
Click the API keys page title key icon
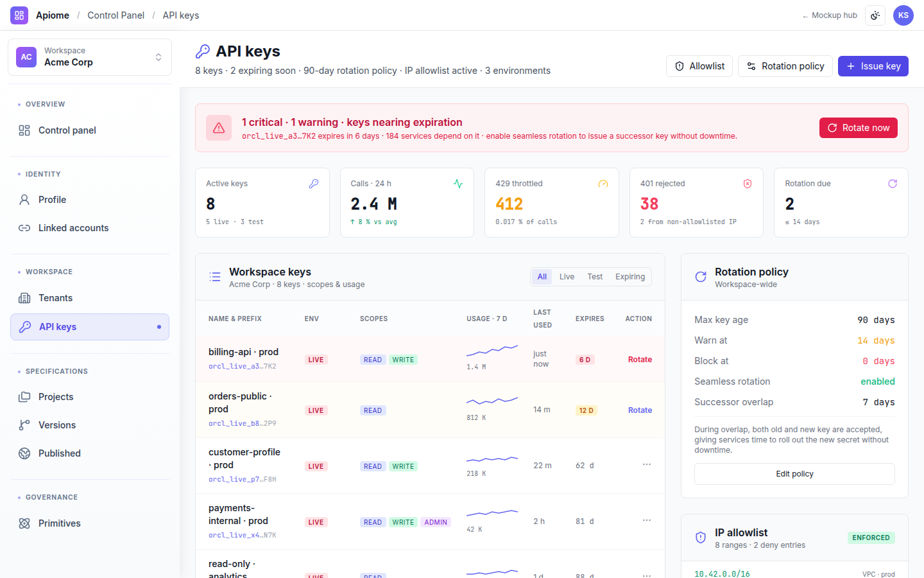(x=203, y=51)
